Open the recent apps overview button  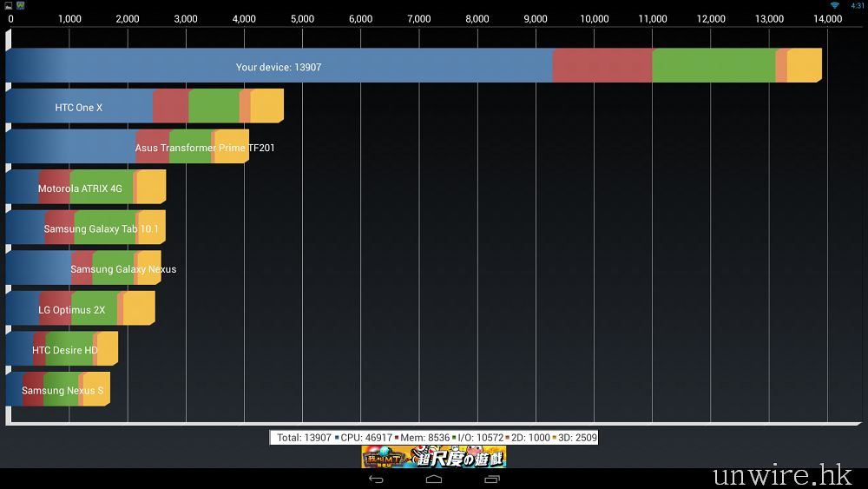(491, 479)
